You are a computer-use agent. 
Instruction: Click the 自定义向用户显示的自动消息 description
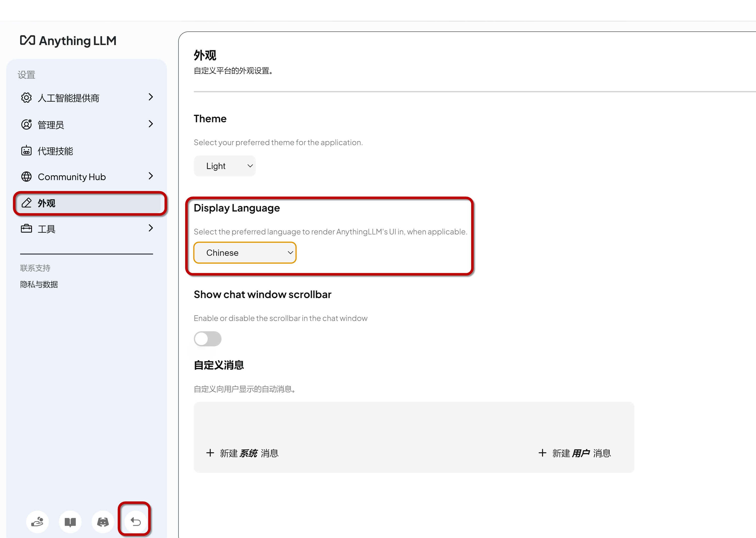coord(245,389)
